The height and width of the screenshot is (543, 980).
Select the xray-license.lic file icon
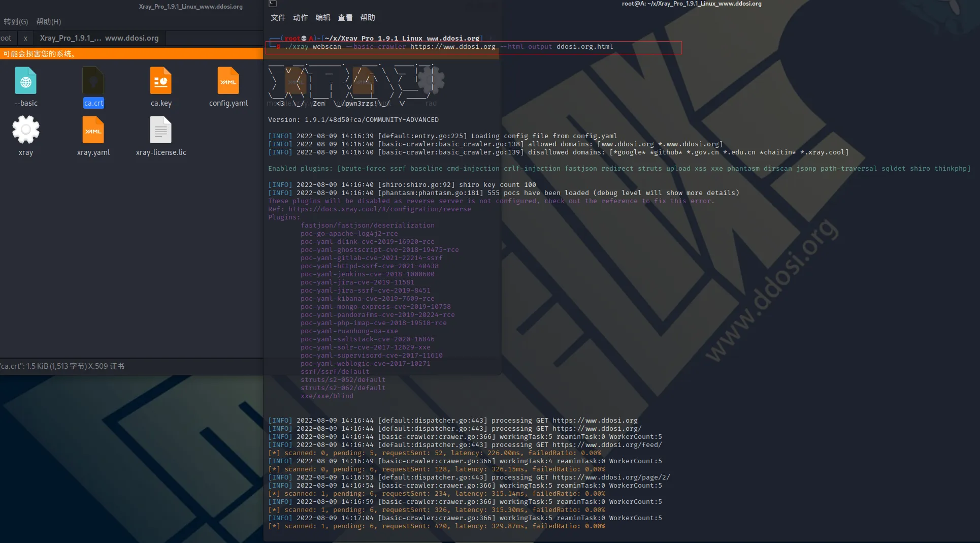[x=161, y=130]
